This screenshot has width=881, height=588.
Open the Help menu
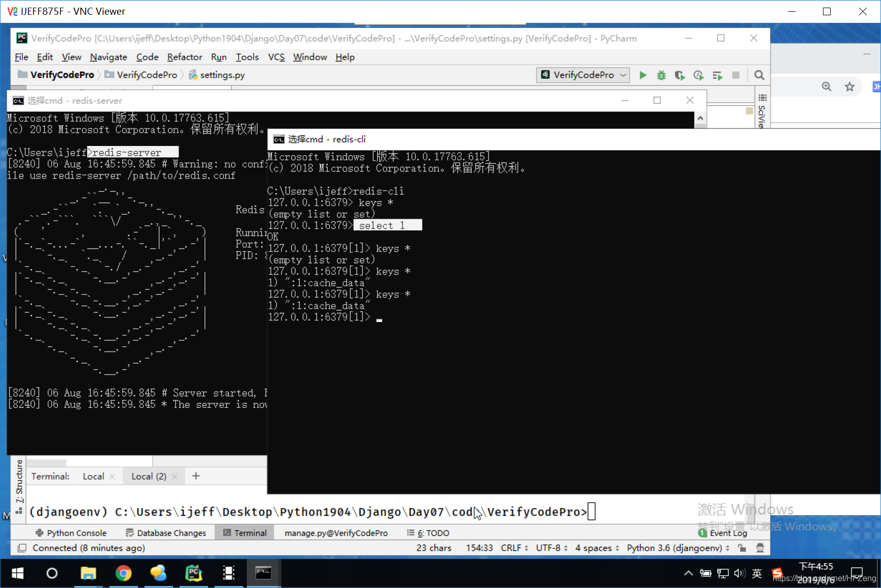pyautogui.click(x=345, y=57)
